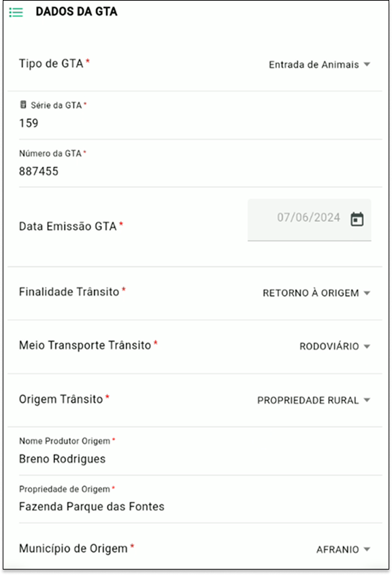The image size is (392, 575).
Task: Open the RODOVIÁRIO transport selection
Action: click(329, 346)
